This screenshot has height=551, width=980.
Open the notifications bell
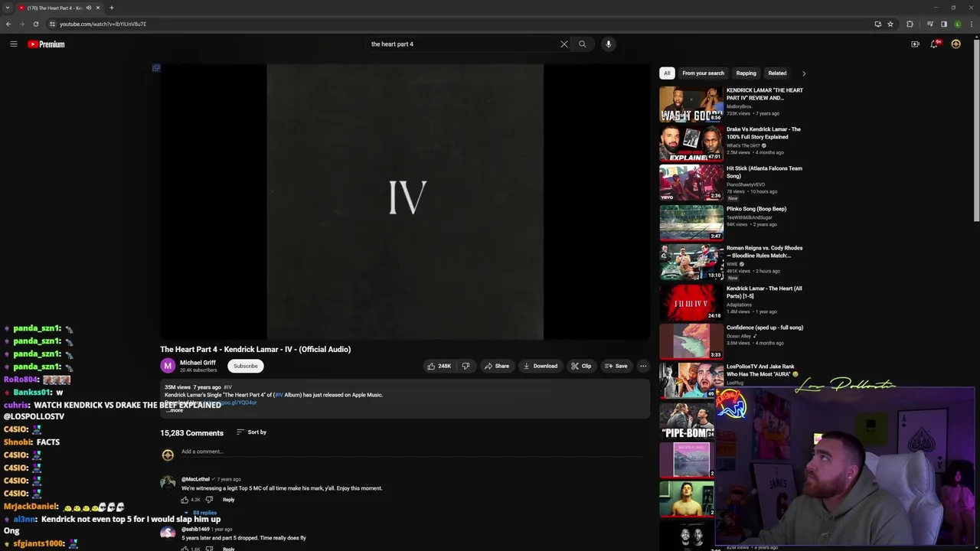(935, 44)
